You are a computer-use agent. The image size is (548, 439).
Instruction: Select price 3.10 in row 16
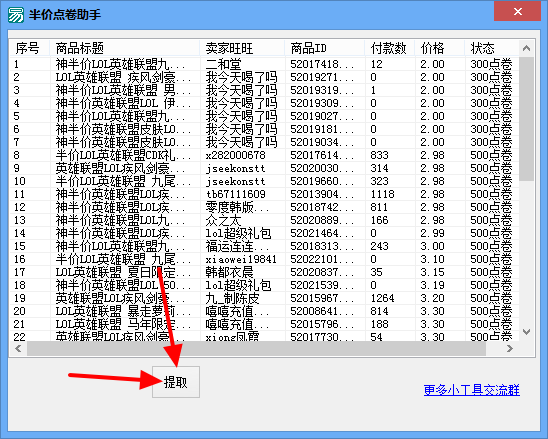click(432, 259)
